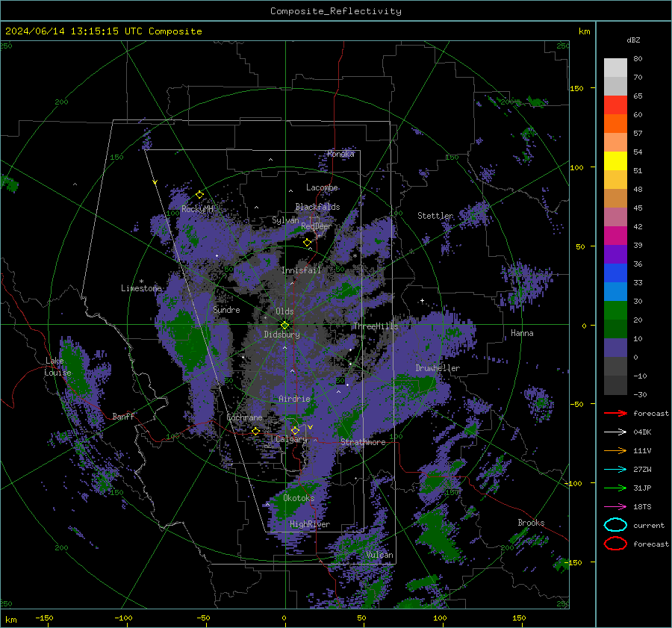Select the 51 dBZ yellow color swatch

[615, 161]
